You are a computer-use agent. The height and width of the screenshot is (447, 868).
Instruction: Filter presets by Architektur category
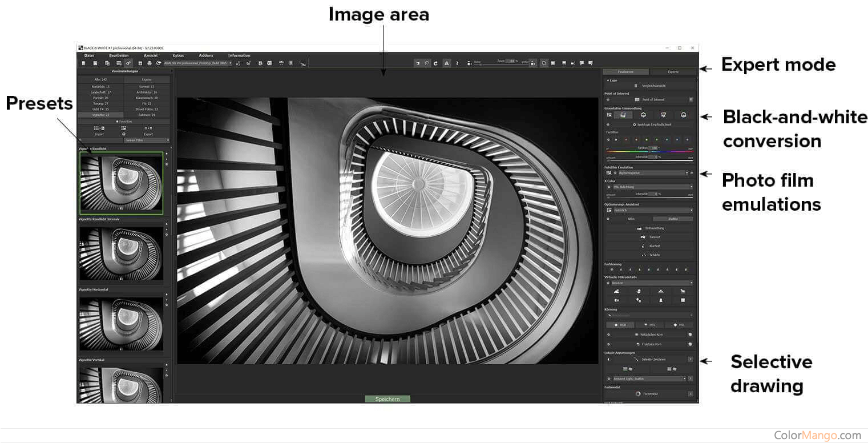click(147, 92)
